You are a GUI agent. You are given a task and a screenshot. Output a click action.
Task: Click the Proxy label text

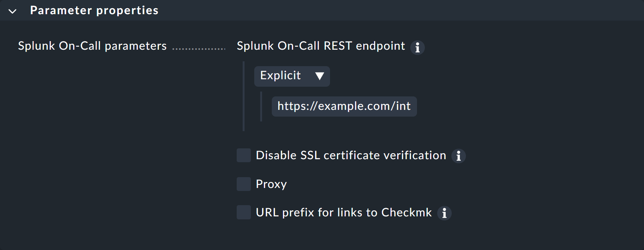[x=271, y=184]
